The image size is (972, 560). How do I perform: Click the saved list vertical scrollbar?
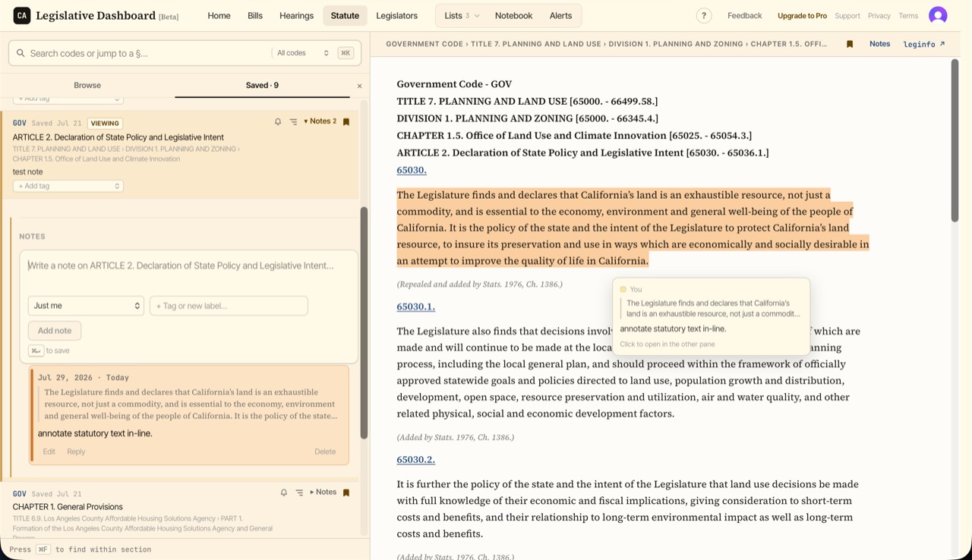pos(364,322)
